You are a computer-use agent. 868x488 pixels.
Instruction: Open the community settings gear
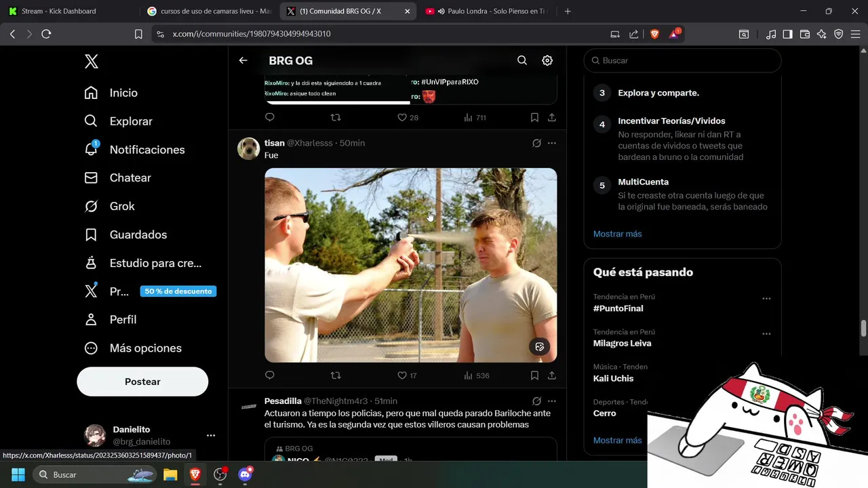point(547,60)
